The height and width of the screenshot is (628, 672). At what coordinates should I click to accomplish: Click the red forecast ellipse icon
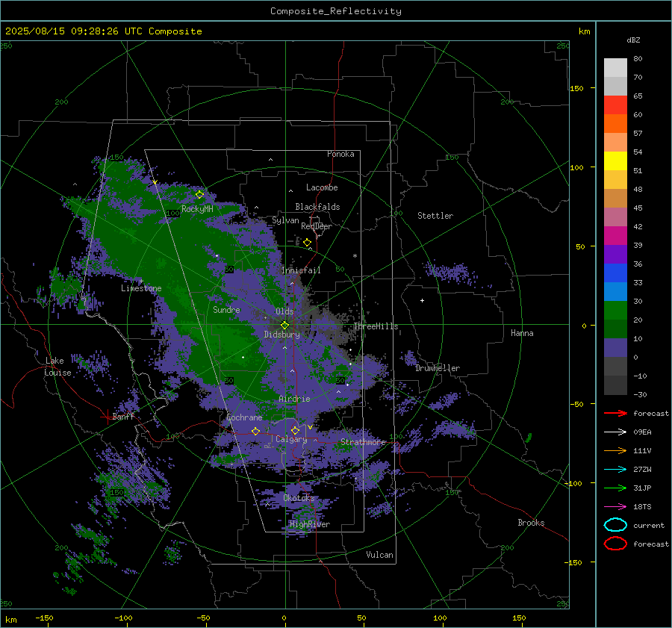tap(615, 544)
